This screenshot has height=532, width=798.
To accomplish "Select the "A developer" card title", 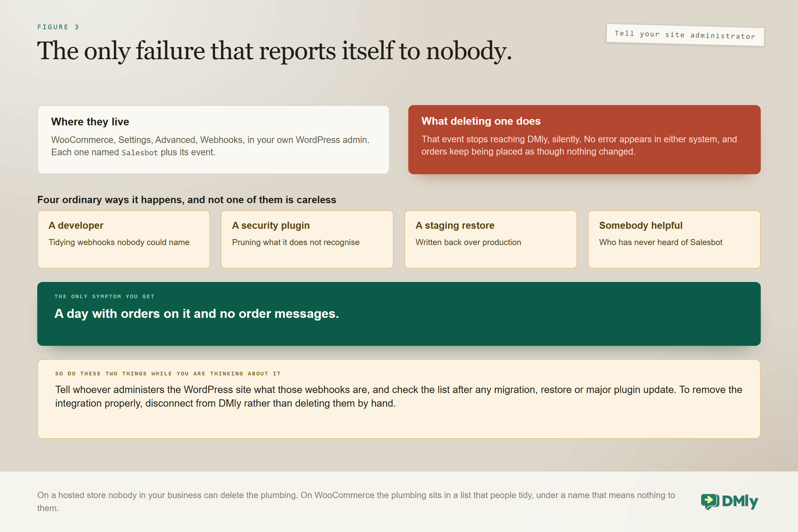I will [x=76, y=226].
